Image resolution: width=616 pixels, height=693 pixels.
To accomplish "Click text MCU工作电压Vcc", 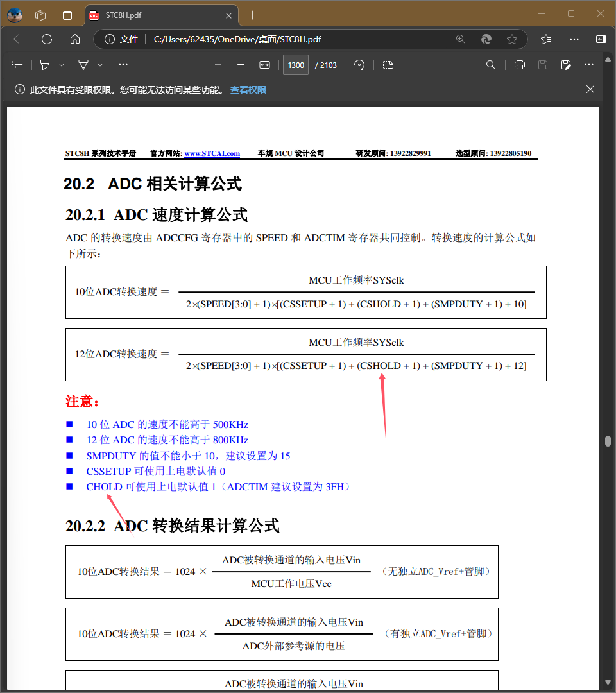I will pos(291,584).
